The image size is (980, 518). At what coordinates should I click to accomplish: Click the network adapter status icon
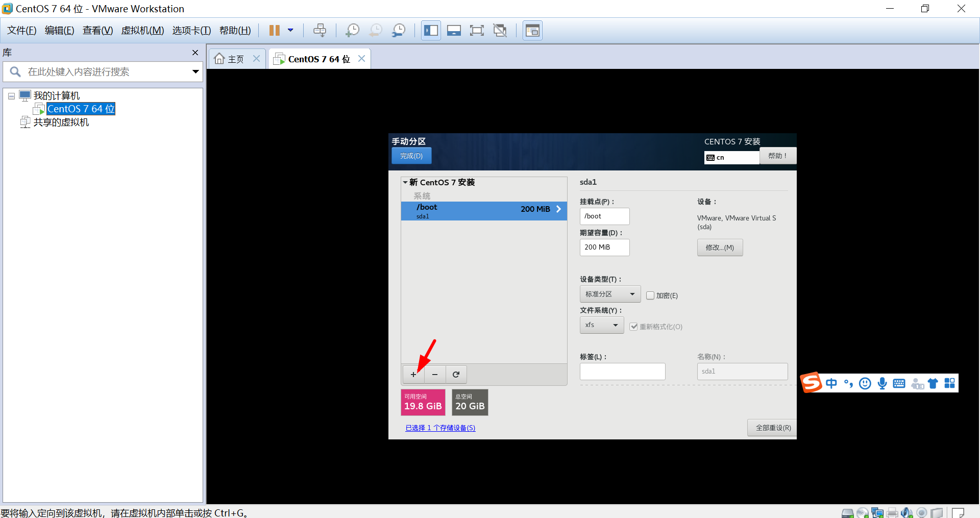[x=877, y=513]
